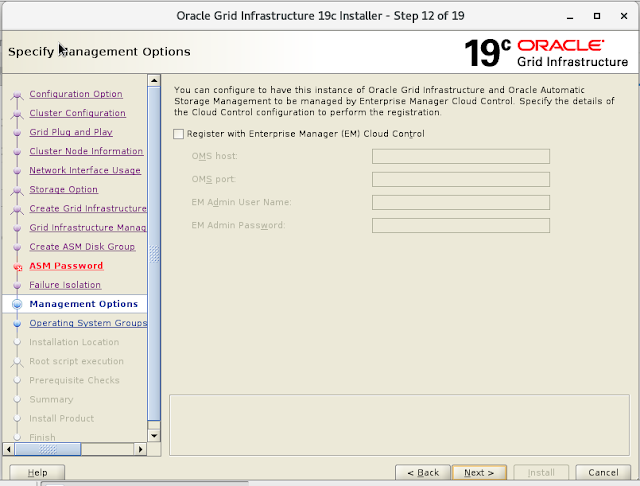Viewport: 640px width, 486px height.
Task: Click the Installation Location step text
Action: point(74,342)
